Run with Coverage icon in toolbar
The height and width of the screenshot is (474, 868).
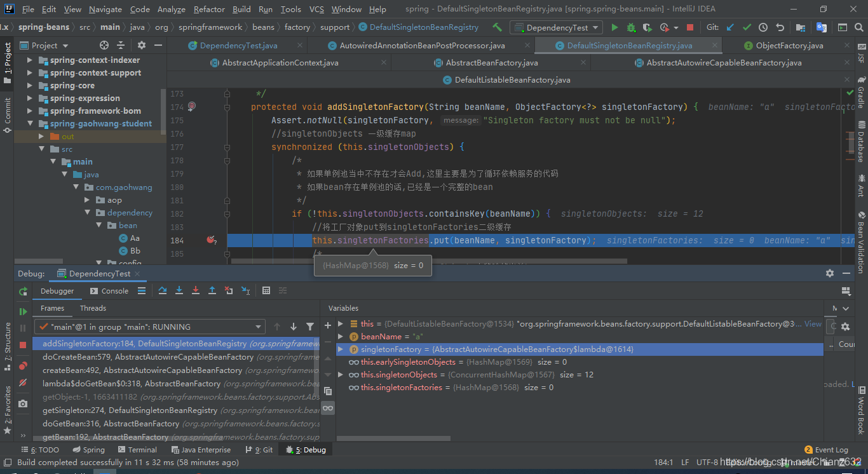(647, 27)
